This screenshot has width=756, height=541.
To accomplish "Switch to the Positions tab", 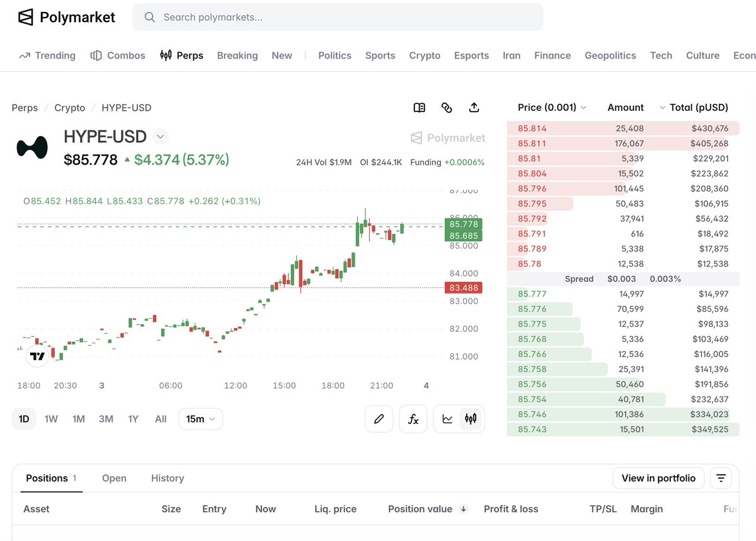I will pyautogui.click(x=51, y=478).
